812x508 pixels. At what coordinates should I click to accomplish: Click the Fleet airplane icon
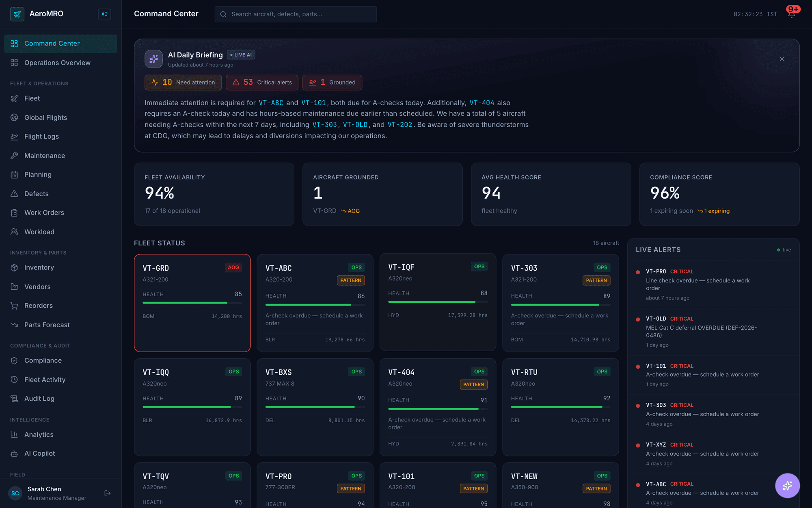click(x=14, y=98)
